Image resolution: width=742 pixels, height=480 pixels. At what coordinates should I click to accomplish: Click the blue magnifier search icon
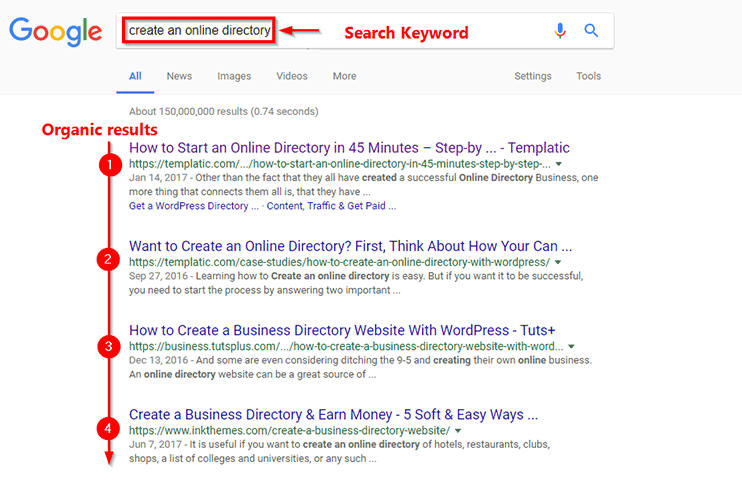591,31
